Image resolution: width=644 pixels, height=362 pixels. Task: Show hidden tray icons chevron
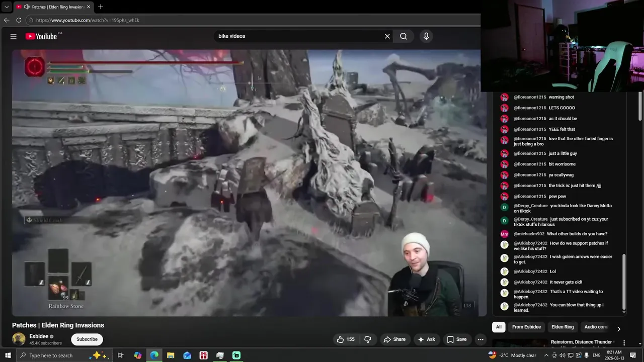click(x=546, y=355)
